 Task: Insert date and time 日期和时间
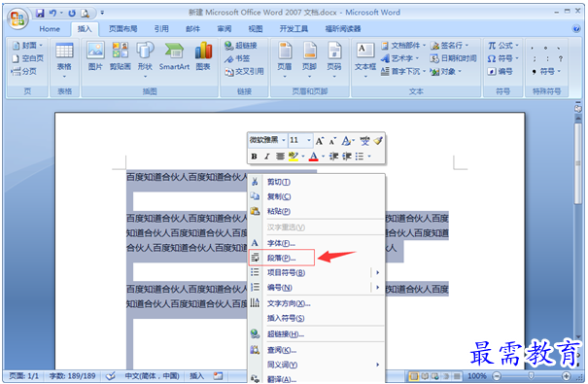[453, 58]
